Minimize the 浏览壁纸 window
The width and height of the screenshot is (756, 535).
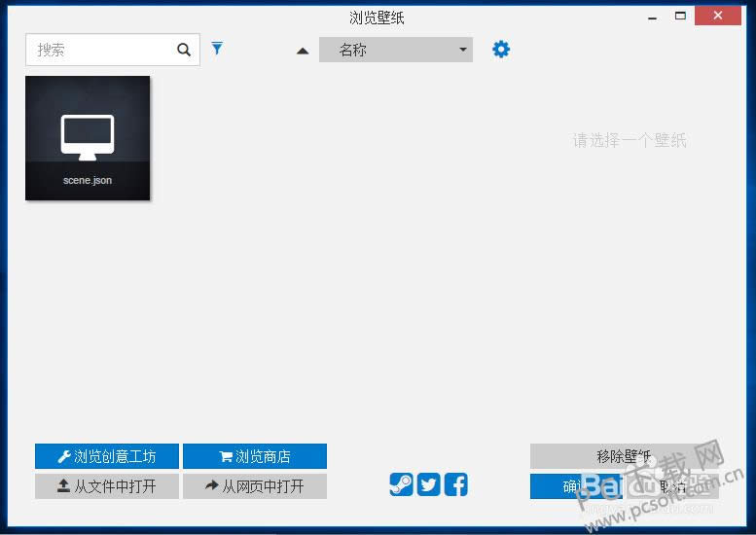649,16
